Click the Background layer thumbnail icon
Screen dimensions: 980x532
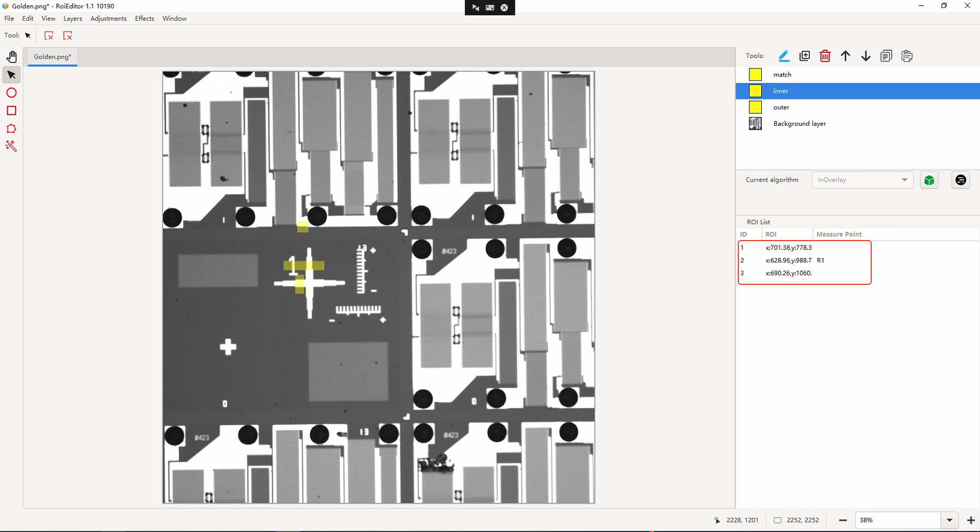click(x=755, y=124)
